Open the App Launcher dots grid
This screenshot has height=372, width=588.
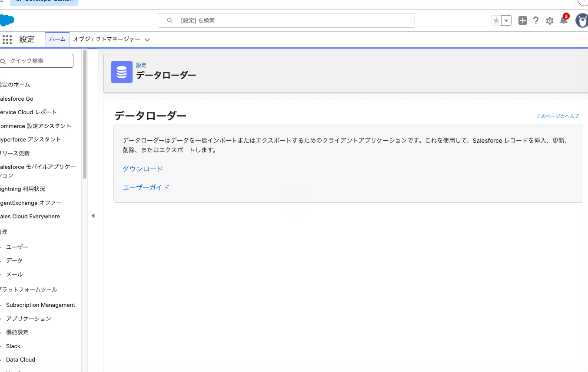tap(7, 40)
